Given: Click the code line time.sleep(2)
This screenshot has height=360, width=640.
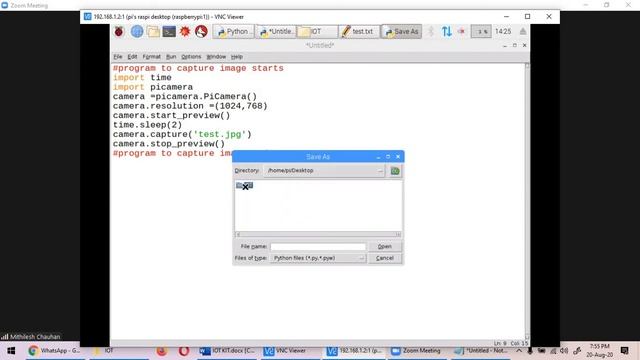Looking at the screenshot, I should [147, 125].
